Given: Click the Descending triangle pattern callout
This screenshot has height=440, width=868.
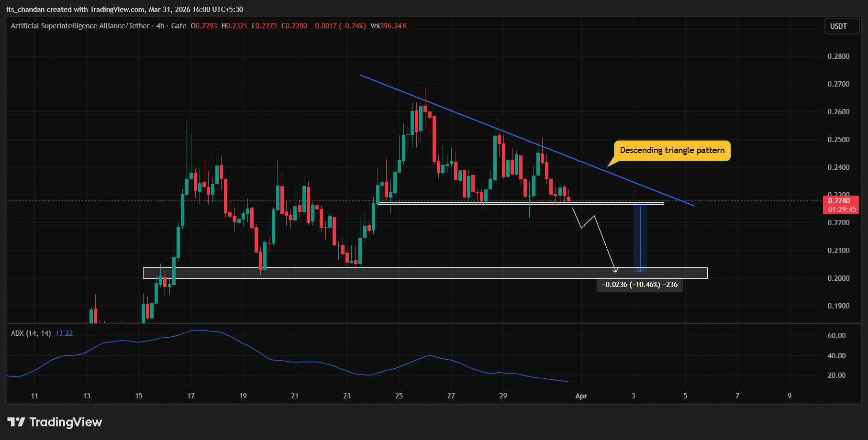Looking at the screenshot, I should [x=672, y=151].
